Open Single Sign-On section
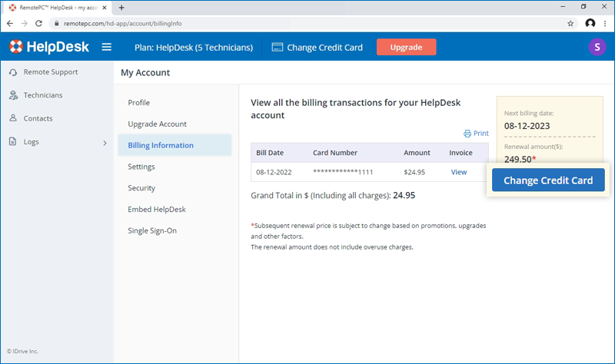The width and height of the screenshot is (615, 364). 152,231
